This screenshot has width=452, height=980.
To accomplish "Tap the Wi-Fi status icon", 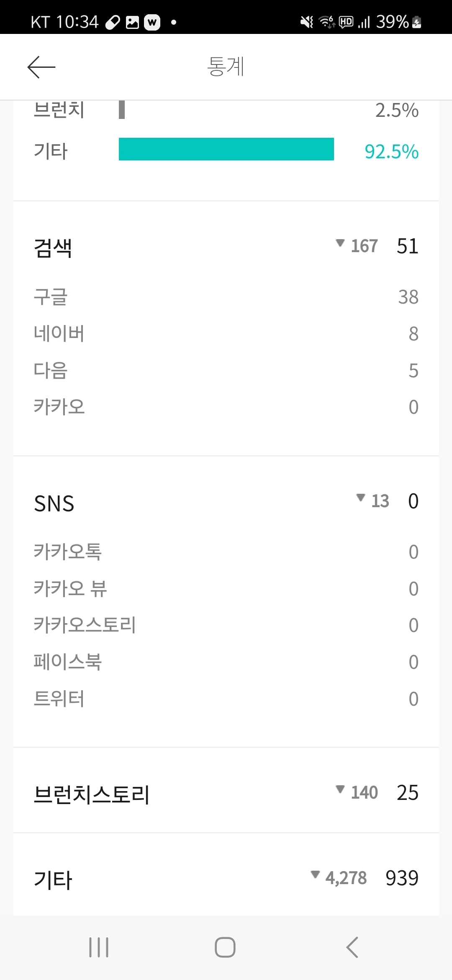I will tap(327, 22).
